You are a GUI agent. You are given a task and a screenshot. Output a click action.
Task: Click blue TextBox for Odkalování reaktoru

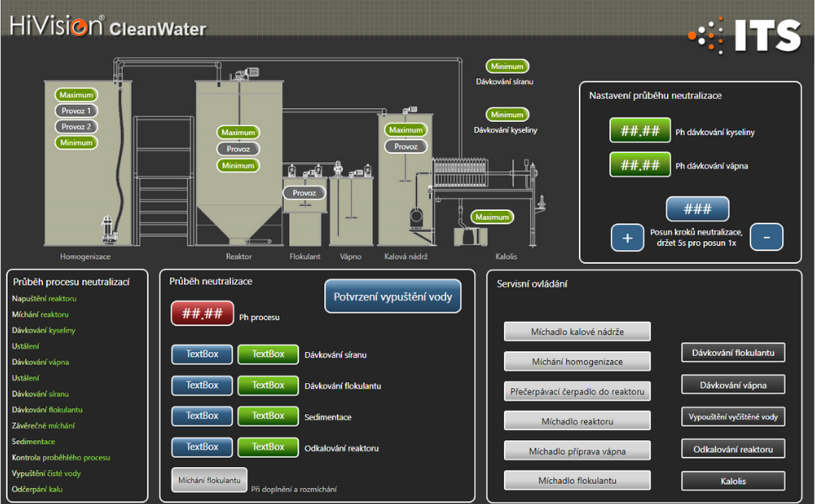(x=202, y=448)
